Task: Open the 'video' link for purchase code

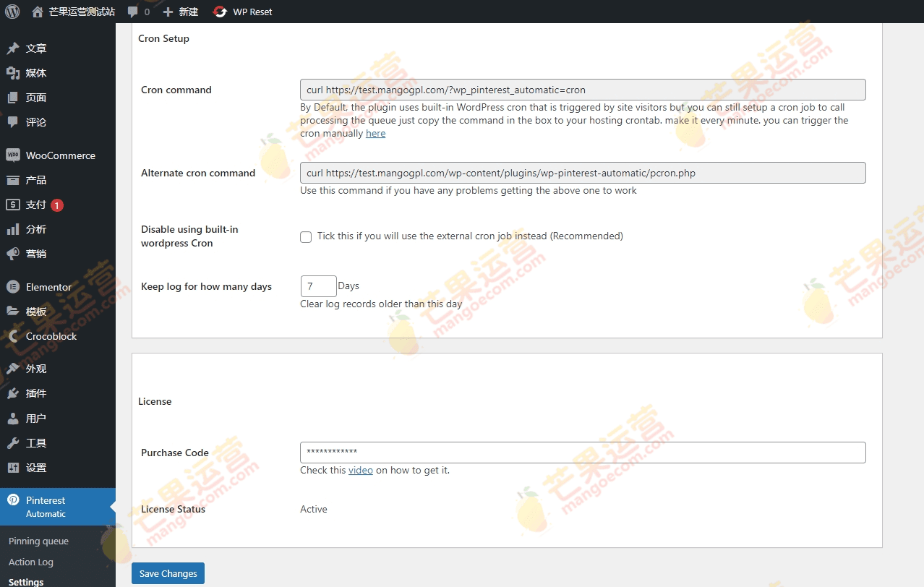Action: pyautogui.click(x=361, y=471)
